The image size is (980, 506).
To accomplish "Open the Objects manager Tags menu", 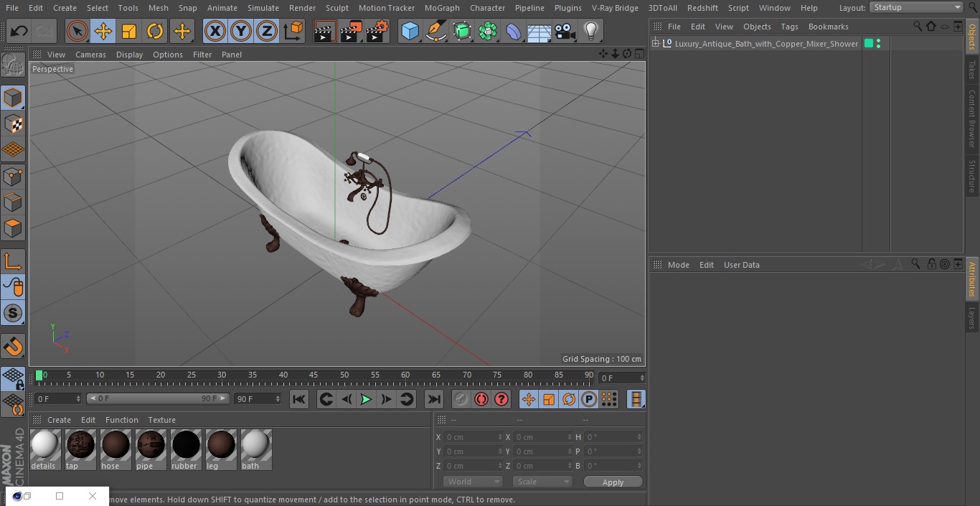I will pyautogui.click(x=789, y=27).
